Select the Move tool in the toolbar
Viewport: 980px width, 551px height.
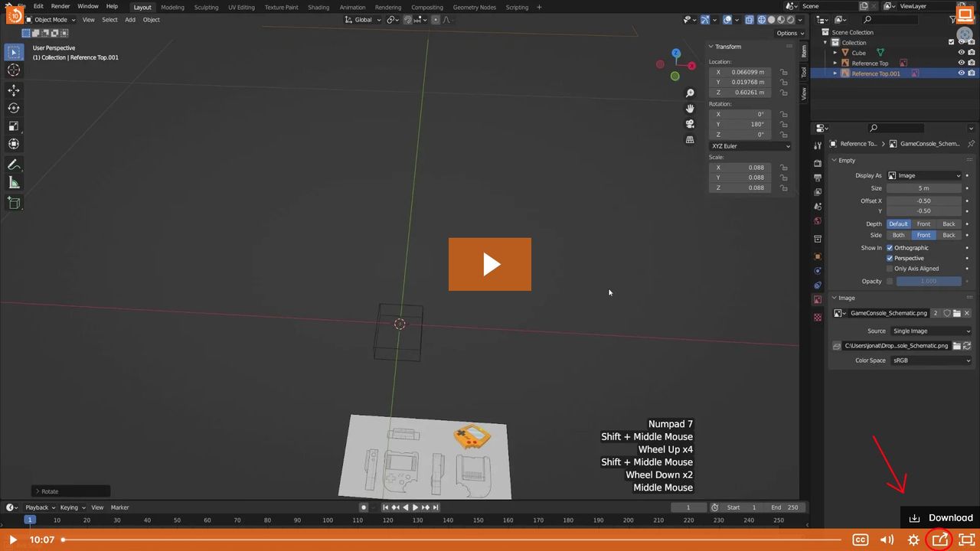(x=14, y=90)
